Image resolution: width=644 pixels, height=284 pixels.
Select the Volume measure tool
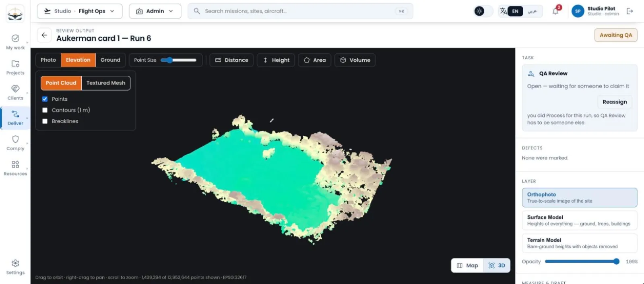pos(355,60)
